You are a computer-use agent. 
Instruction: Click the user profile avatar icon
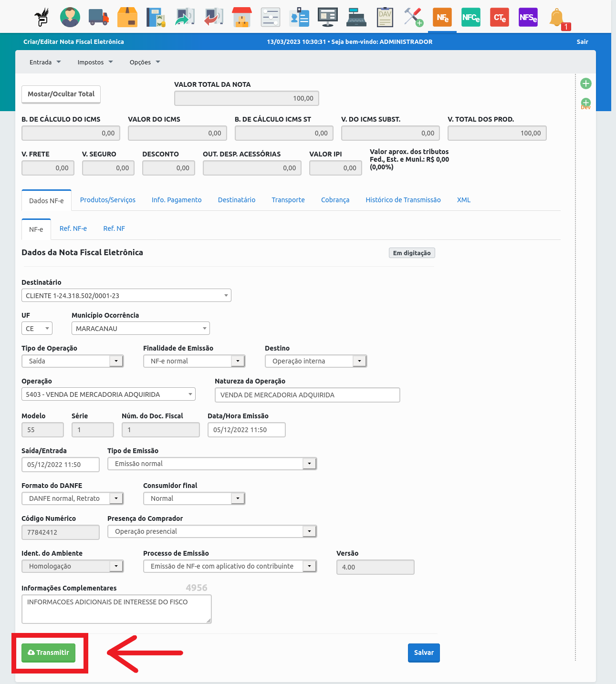(70, 17)
